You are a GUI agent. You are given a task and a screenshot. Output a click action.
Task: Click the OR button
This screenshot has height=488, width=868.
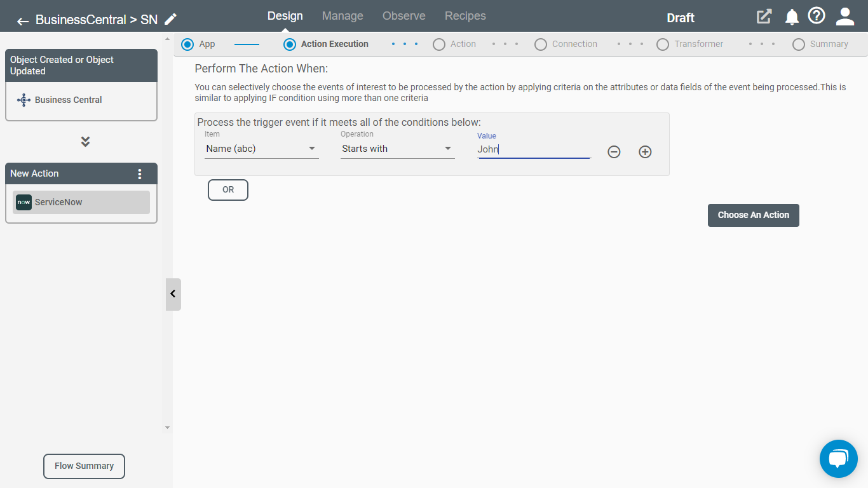pos(228,190)
